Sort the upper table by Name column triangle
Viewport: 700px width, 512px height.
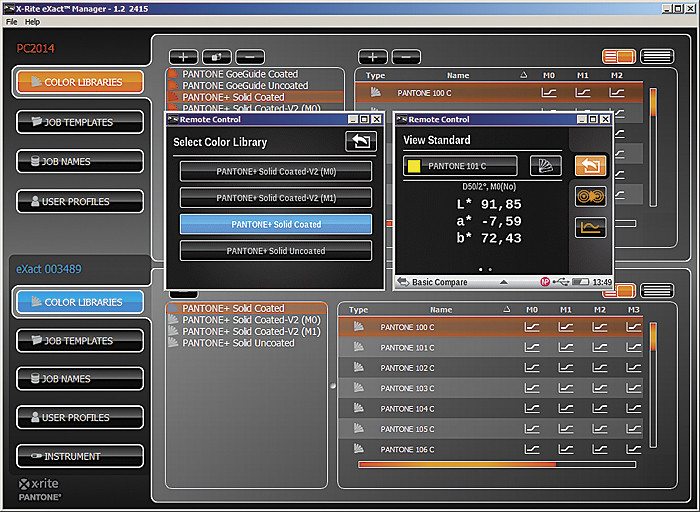524,75
